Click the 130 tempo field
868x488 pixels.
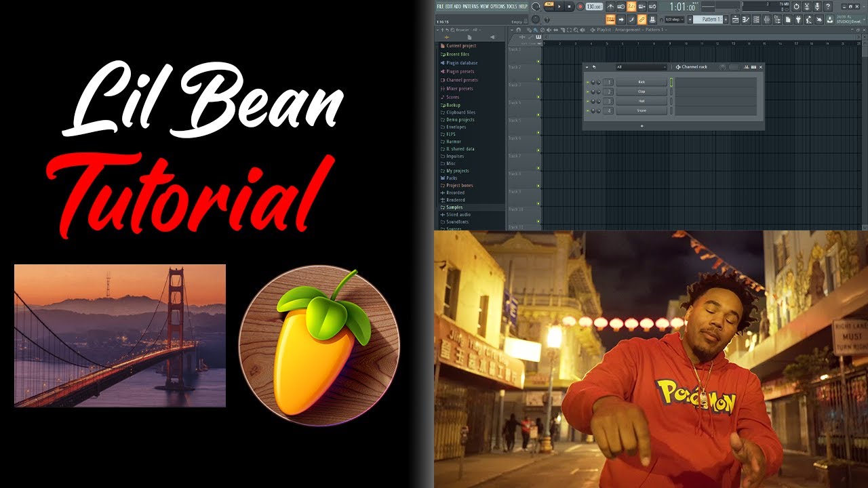click(x=594, y=7)
